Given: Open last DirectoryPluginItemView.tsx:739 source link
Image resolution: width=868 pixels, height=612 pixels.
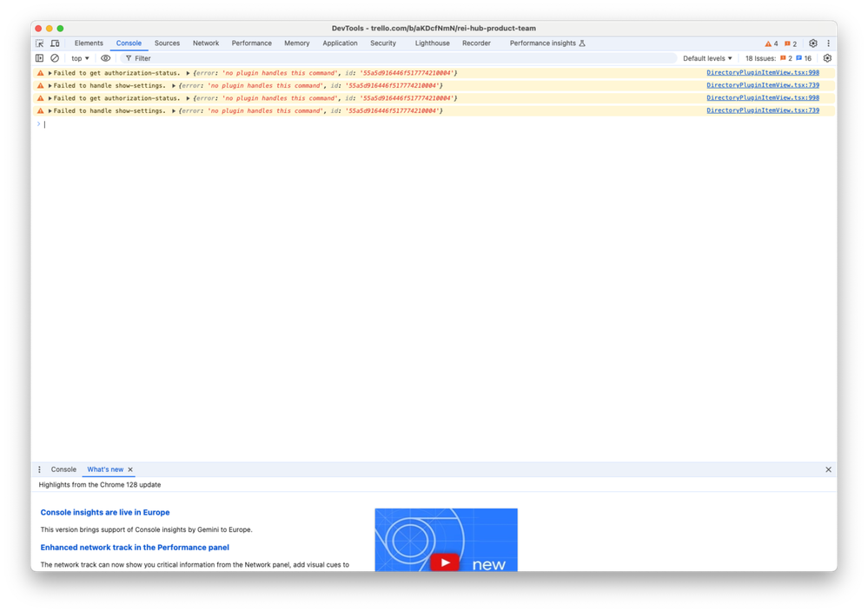Looking at the screenshot, I should click(x=763, y=110).
